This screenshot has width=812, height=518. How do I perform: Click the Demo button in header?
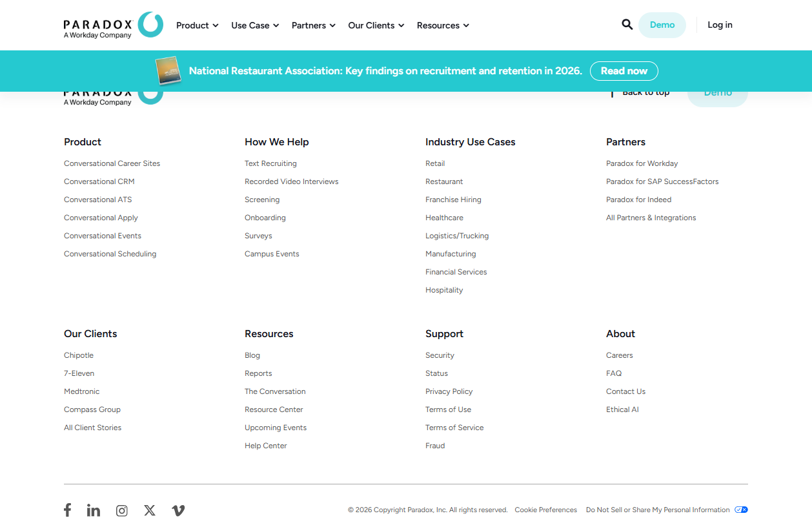click(x=662, y=25)
